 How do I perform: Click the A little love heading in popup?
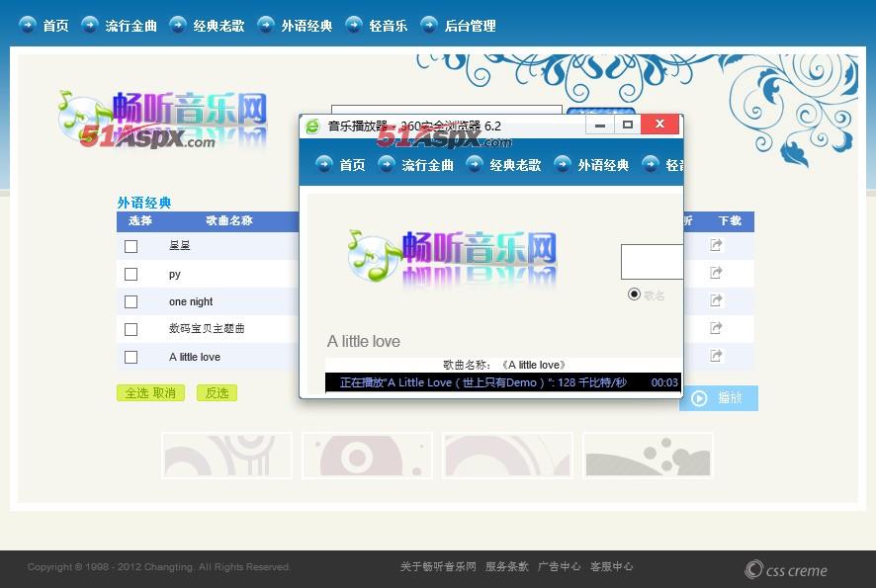click(364, 341)
